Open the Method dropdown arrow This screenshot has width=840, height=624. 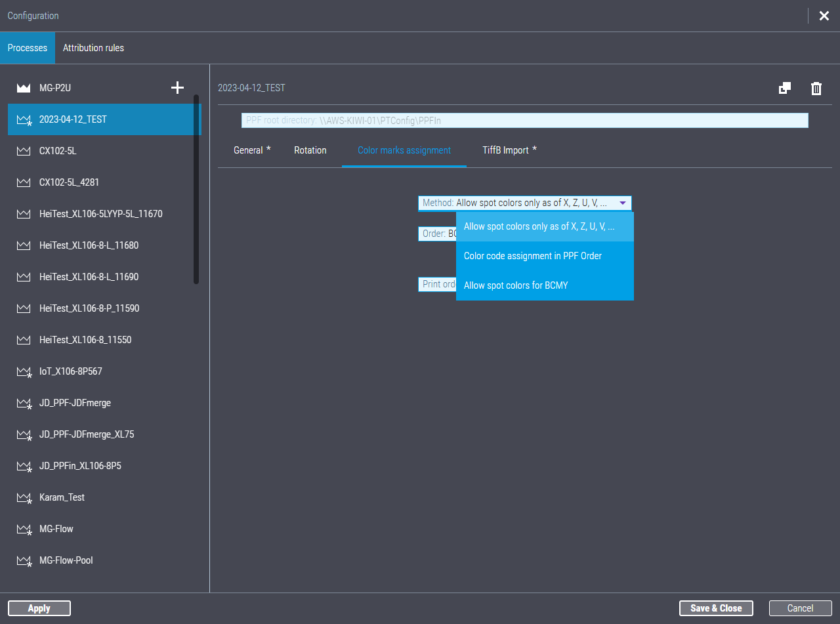point(622,203)
